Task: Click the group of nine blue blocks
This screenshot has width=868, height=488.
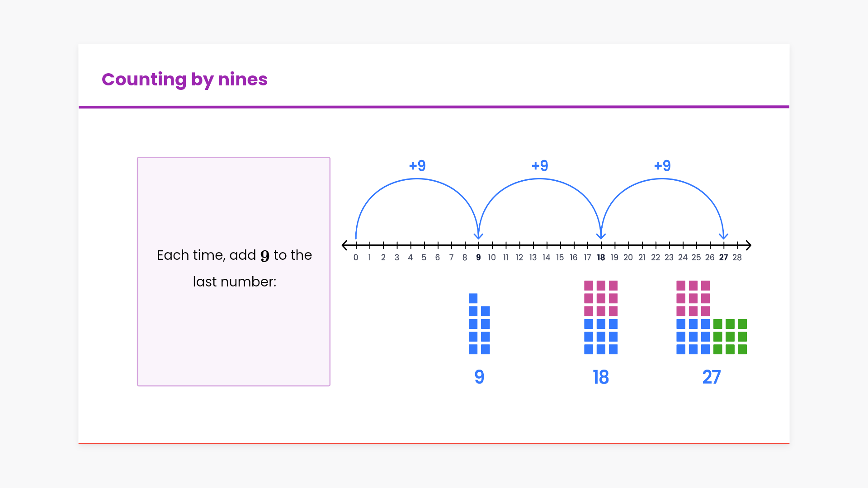Action: (x=479, y=324)
